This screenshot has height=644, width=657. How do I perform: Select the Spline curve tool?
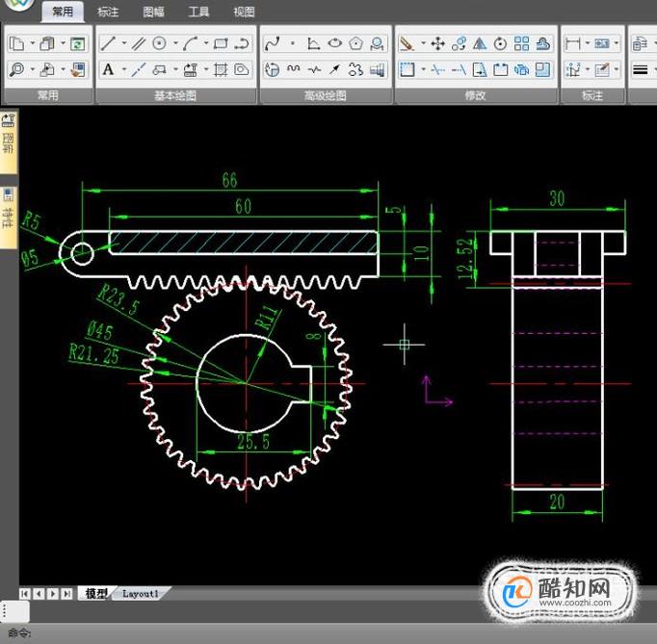tap(273, 43)
